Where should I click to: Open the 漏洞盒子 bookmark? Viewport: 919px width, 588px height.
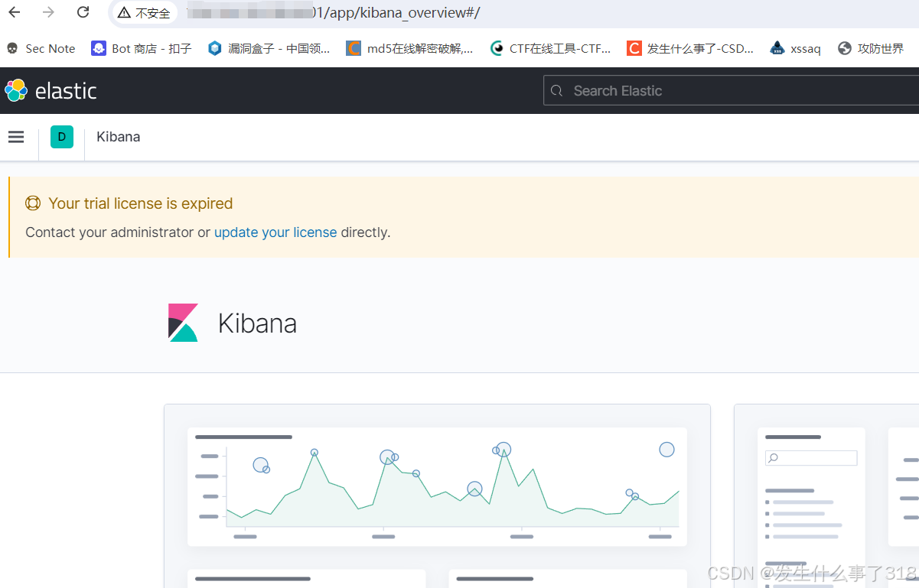click(x=269, y=48)
